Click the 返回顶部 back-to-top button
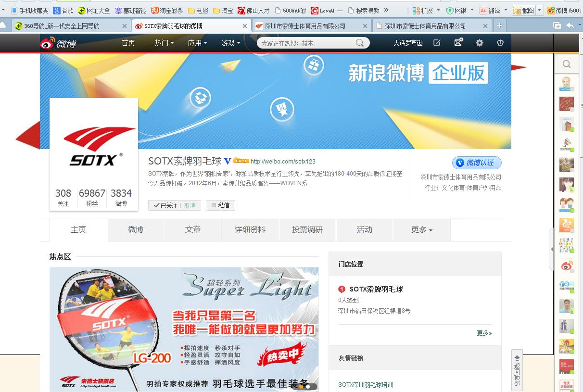The height and width of the screenshot is (392, 583). point(517,371)
